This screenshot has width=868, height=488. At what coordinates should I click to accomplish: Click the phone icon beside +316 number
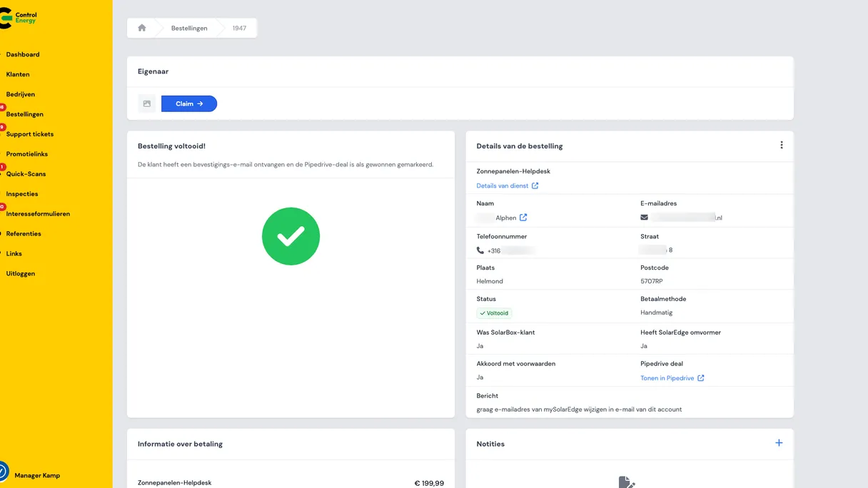pyautogui.click(x=480, y=250)
